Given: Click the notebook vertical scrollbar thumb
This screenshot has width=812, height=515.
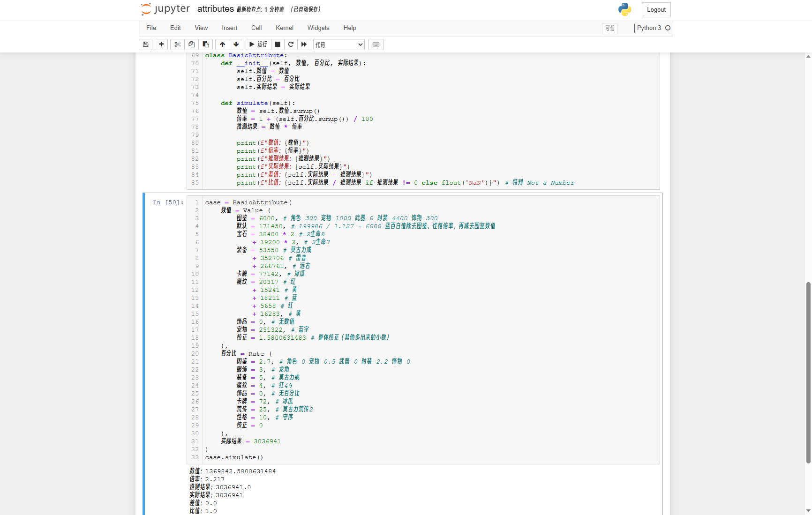Looking at the screenshot, I should (808, 373).
